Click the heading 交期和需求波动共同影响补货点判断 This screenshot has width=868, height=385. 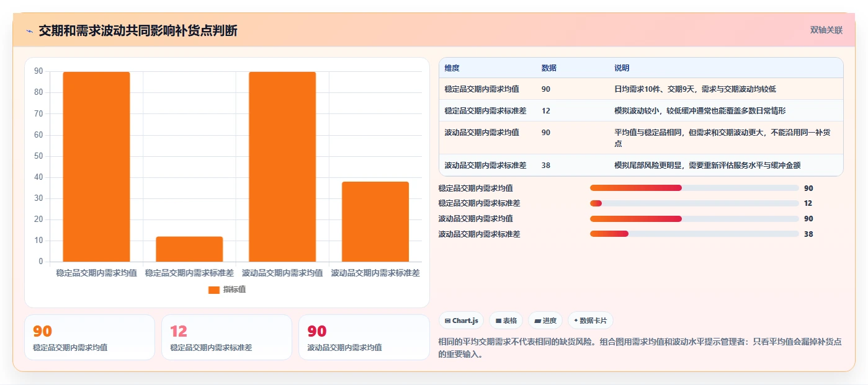pos(138,31)
